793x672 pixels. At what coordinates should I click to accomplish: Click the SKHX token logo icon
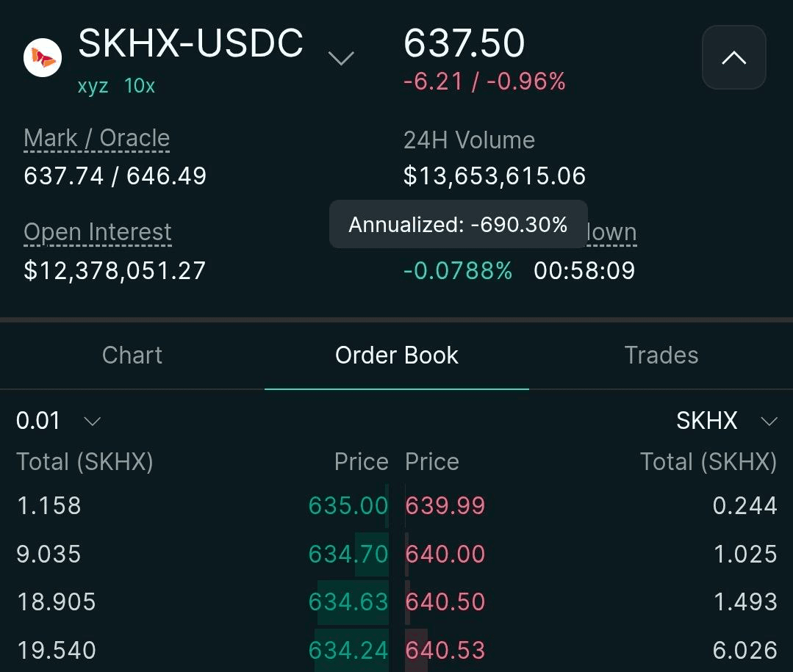tap(43, 57)
